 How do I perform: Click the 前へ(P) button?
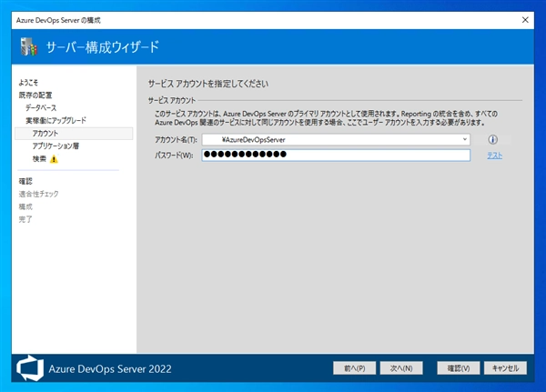[355, 368]
